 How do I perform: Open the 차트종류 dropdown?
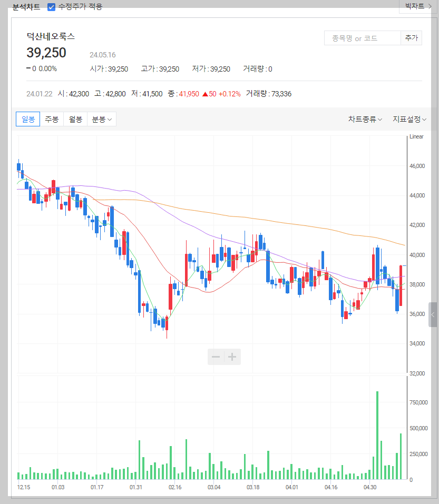(x=365, y=119)
